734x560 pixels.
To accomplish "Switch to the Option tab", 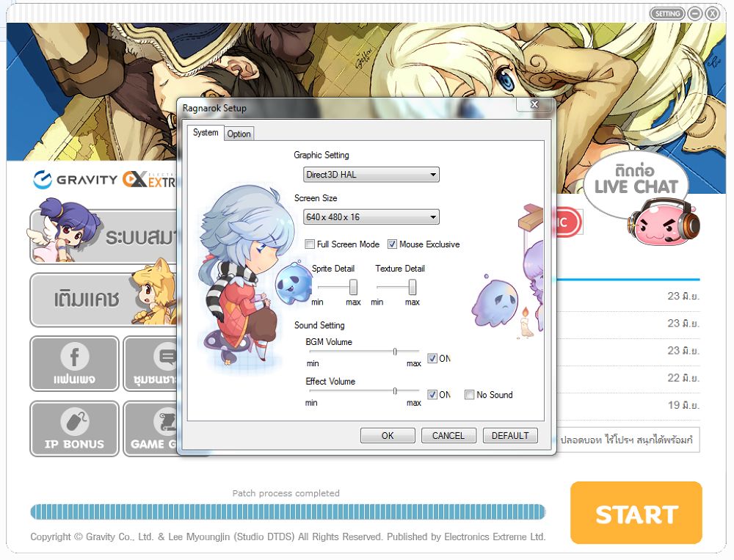I will [239, 134].
